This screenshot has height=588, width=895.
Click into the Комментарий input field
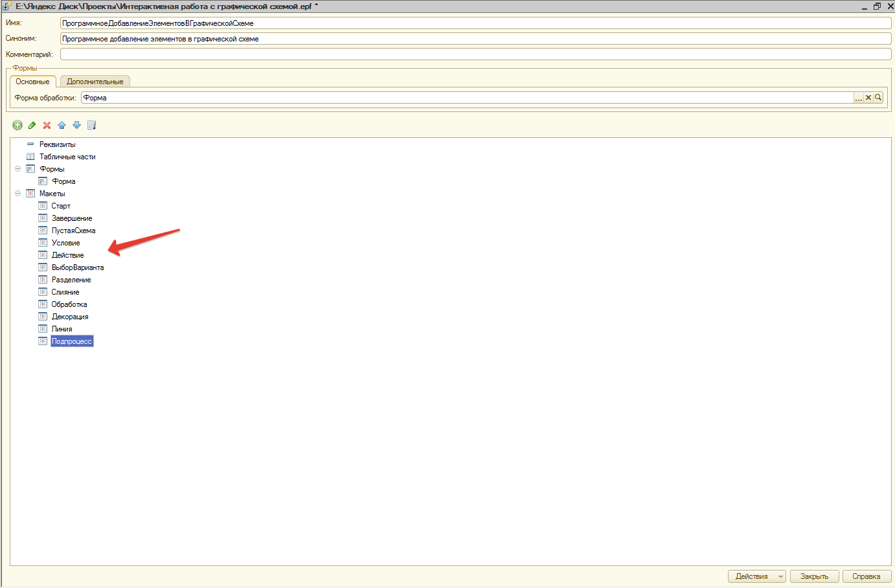[x=475, y=54]
